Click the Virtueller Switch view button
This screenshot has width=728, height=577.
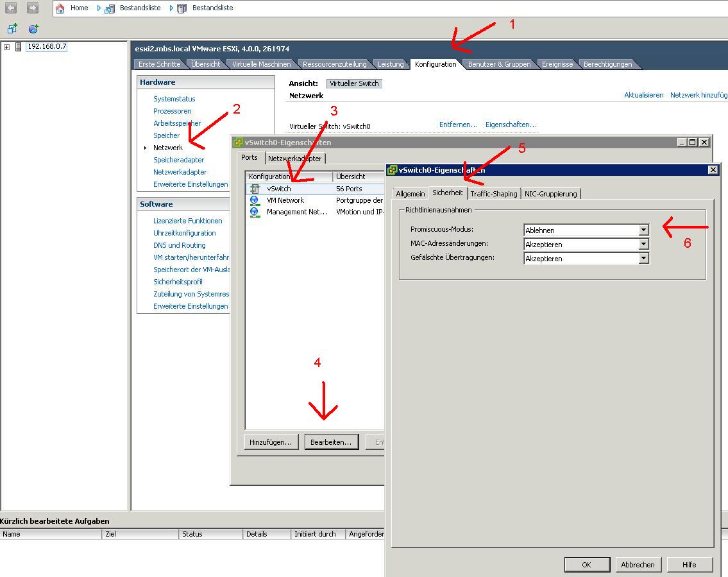354,83
